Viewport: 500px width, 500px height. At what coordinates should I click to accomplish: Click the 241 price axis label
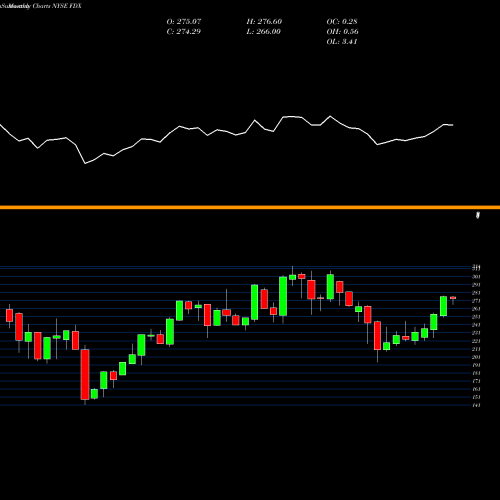click(476, 325)
